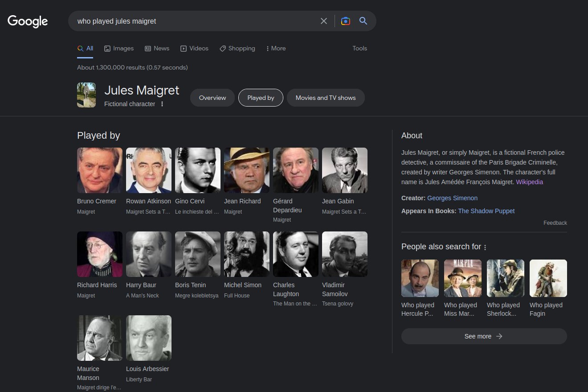Click the Maurice Manson name text
This screenshot has height=392, width=588.
point(88,373)
